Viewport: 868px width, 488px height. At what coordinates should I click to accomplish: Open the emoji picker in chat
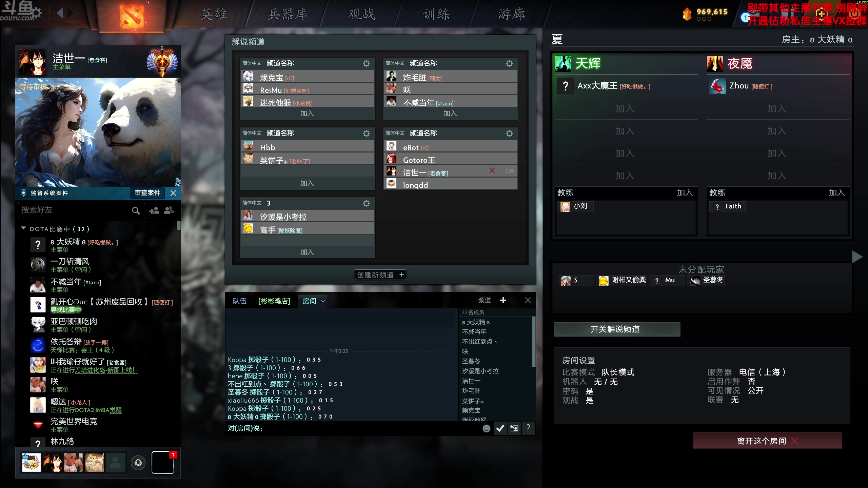[486, 428]
